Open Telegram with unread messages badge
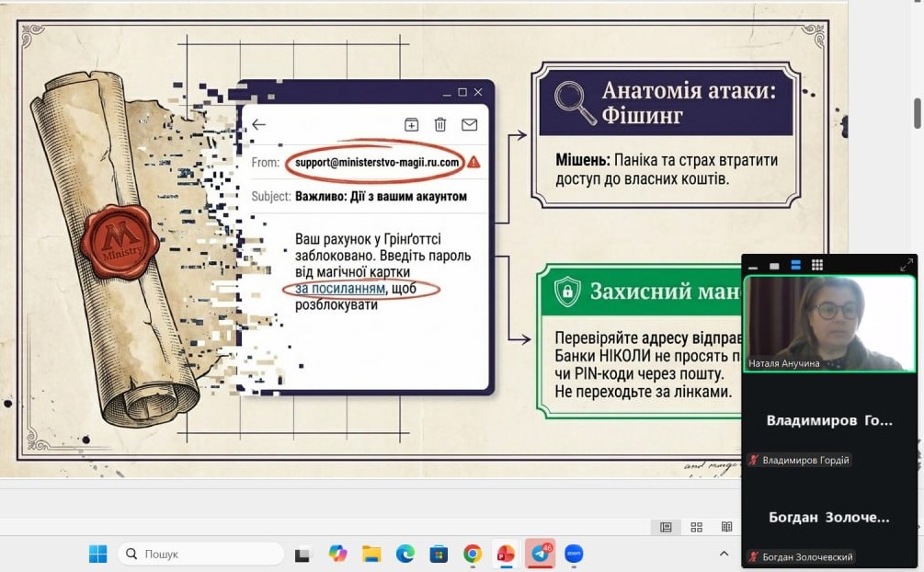Image resolution: width=924 pixels, height=572 pixels. pos(540,554)
